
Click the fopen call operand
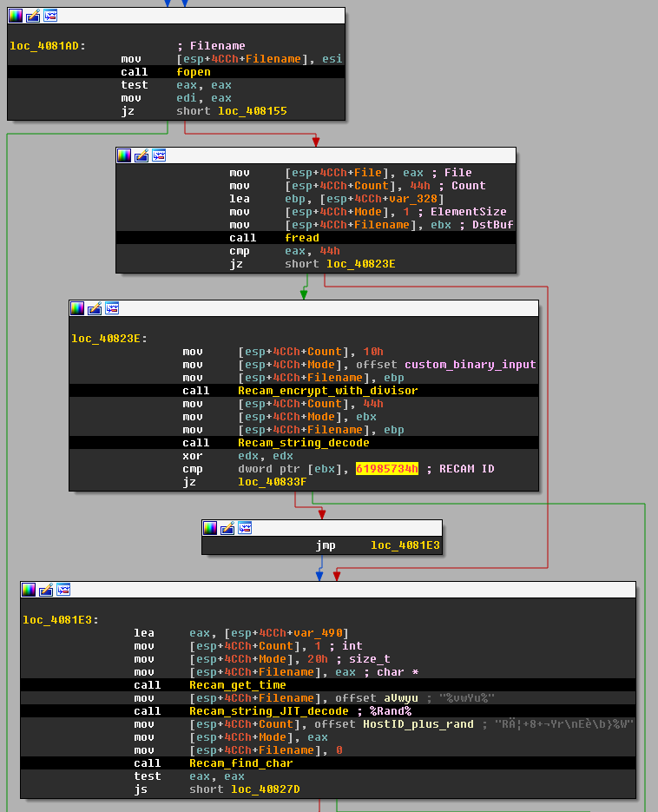point(193,72)
